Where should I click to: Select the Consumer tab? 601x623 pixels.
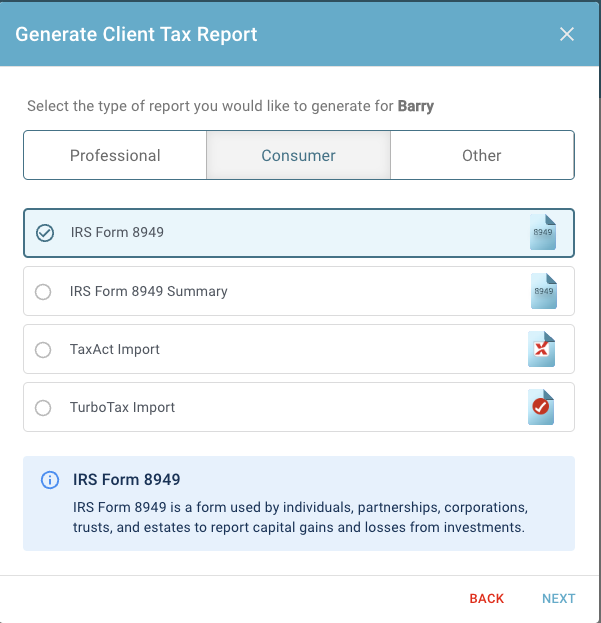coord(298,155)
